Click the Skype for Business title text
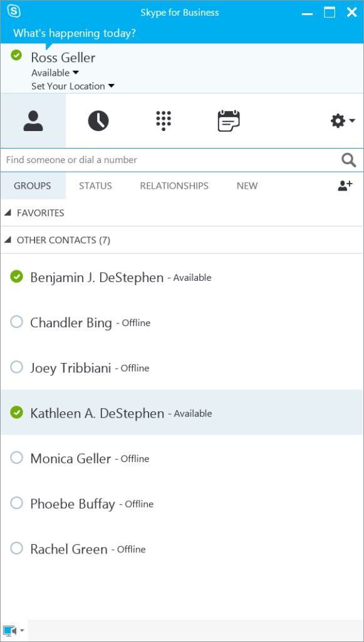 click(x=180, y=13)
